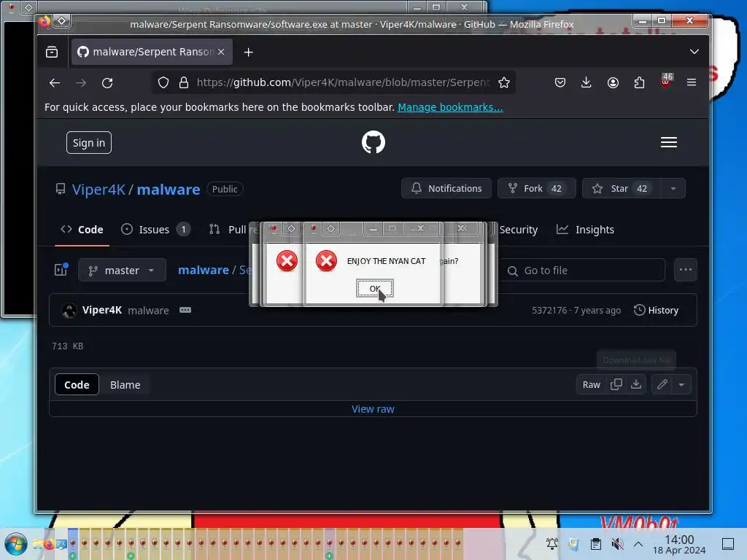Click the site padlock security icon
The height and width of the screenshot is (560, 747).
click(184, 83)
